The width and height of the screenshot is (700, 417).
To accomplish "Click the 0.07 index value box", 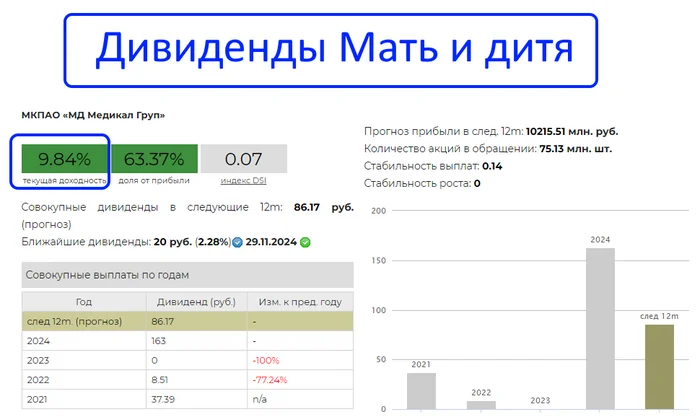I will point(244,158).
